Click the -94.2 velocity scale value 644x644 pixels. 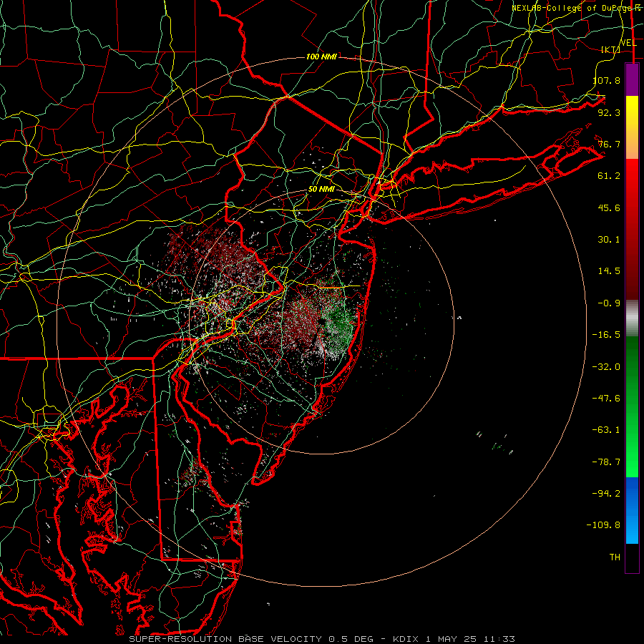tap(606, 494)
